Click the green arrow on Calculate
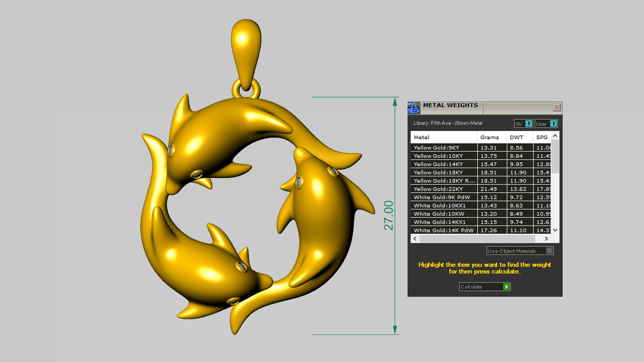This screenshot has height=362, width=644. [x=506, y=287]
